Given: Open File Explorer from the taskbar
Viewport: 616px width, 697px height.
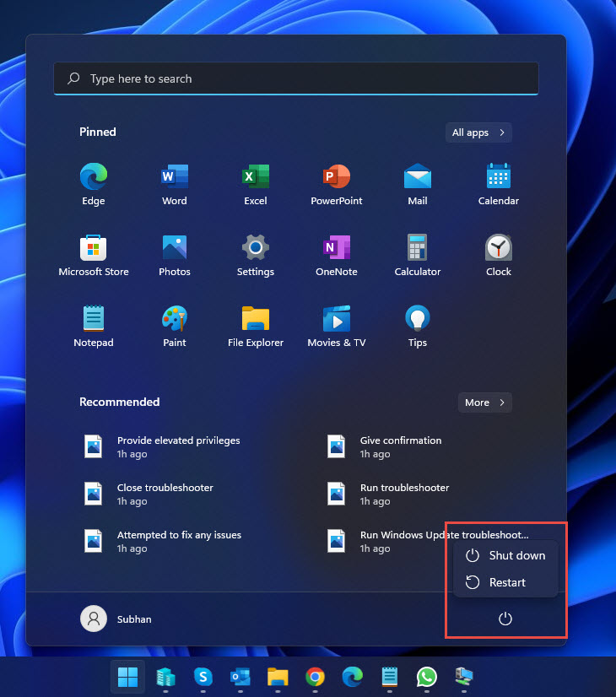Looking at the screenshot, I should [278, 677].
